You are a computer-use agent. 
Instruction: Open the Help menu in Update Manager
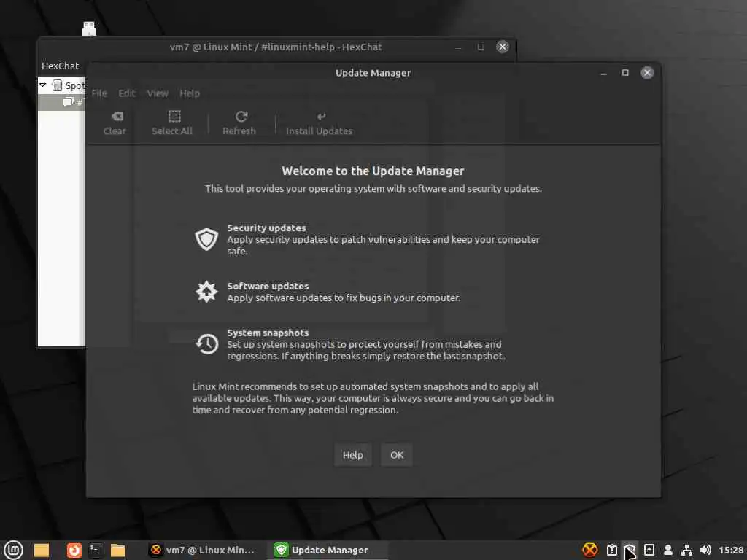[190, 93]
